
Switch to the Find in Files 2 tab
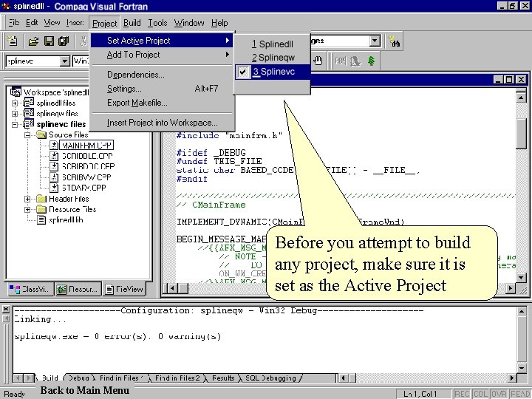click(177, 378)
